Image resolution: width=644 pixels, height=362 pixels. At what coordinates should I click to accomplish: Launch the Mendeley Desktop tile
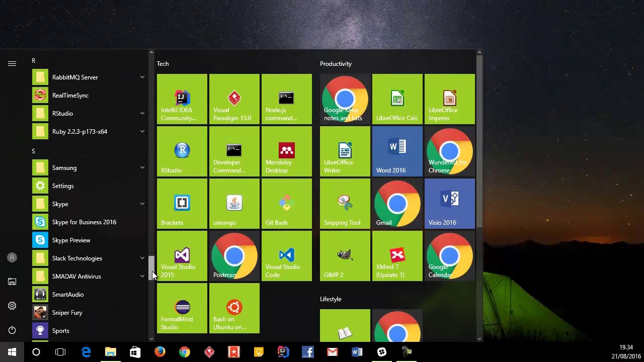click(287, 151)
